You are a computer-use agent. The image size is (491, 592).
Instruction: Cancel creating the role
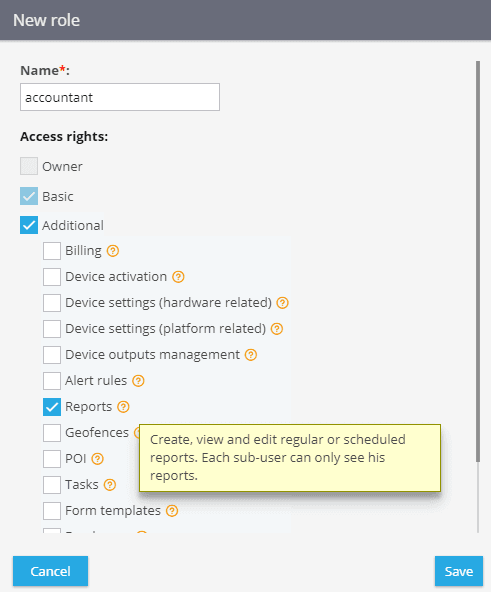click(x=50, y=571)
